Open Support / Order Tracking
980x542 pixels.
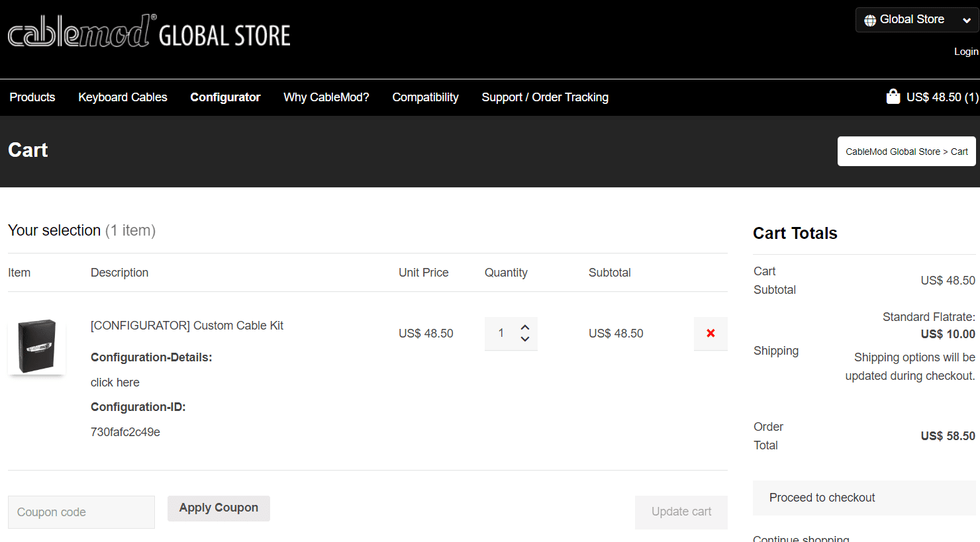coord(545,97)
